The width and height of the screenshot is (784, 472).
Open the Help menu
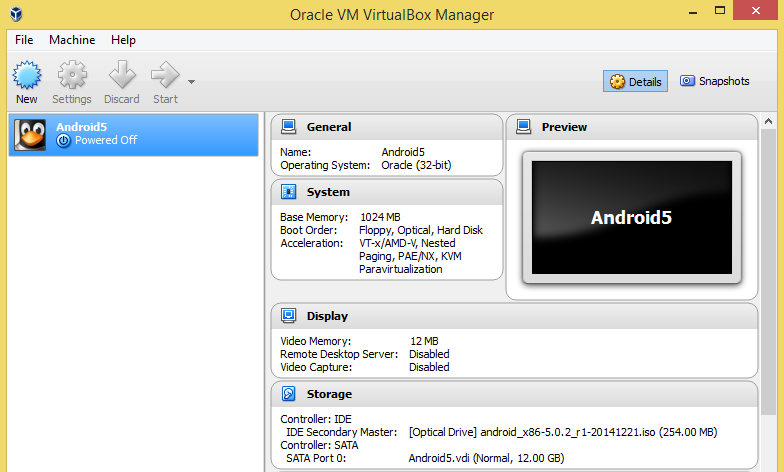(x=123, y=40)
